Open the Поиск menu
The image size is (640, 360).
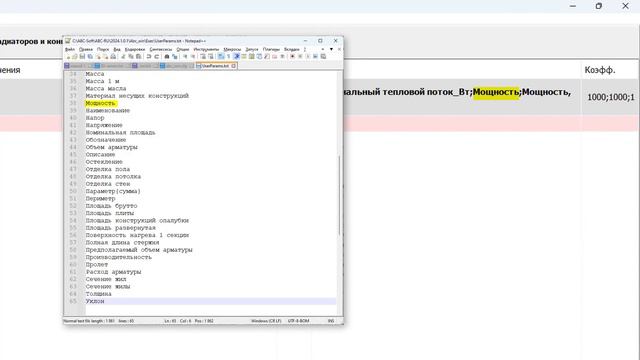pos(103,49)
